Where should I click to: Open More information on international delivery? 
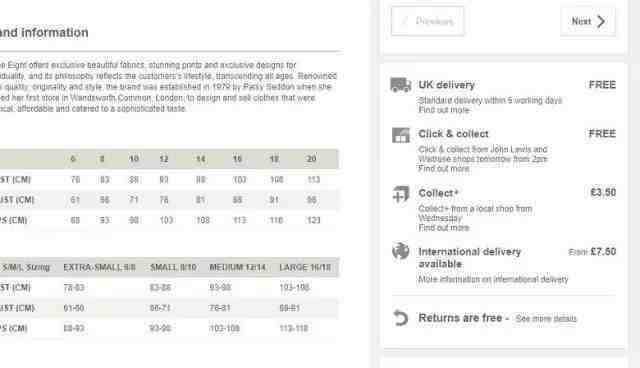pos(493,279)
